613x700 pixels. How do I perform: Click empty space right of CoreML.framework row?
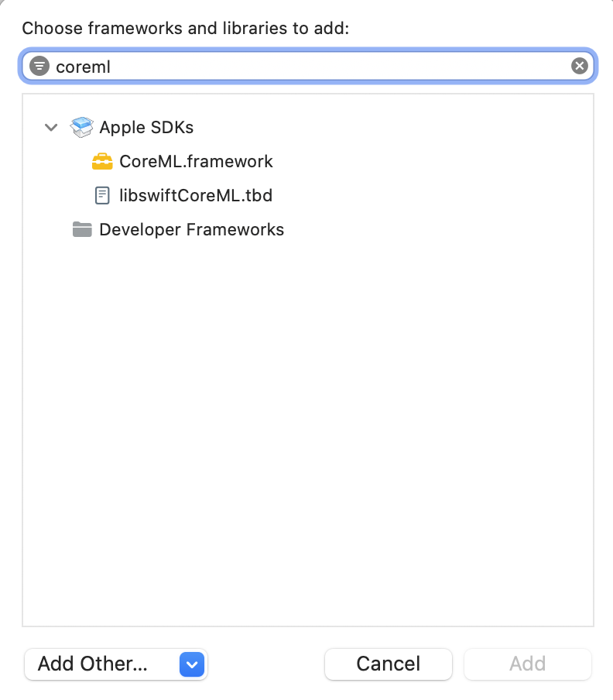coord(433,162)
